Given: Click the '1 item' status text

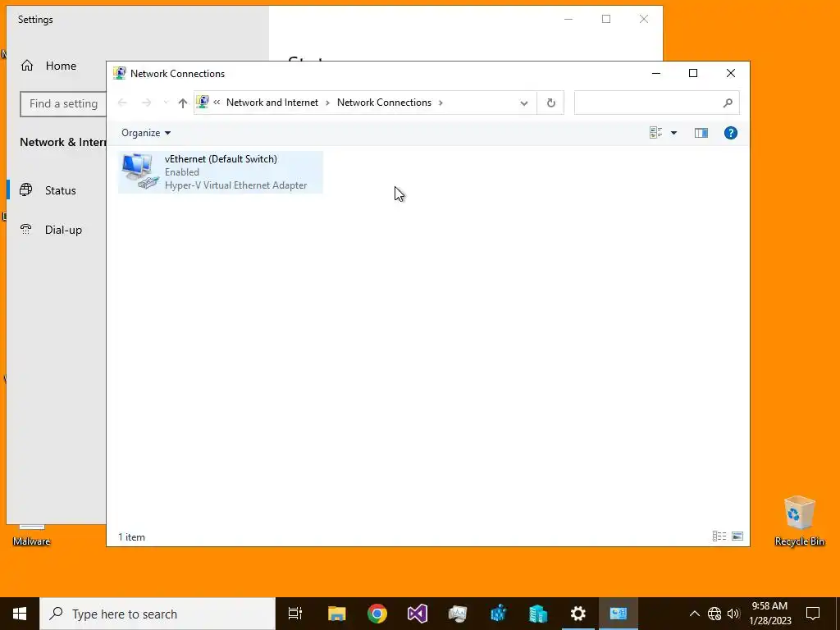Looking at the screenshot, I should click(x=132, y=536).
